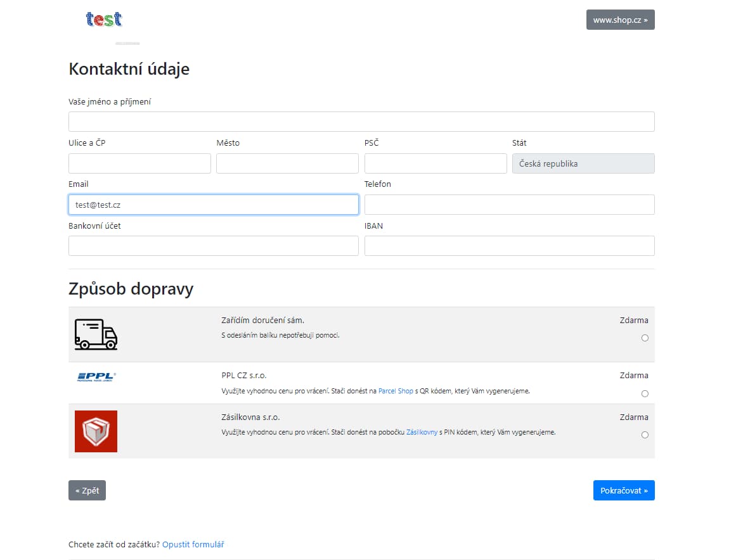
Task: Click the Opustit formulář link
Action: tap(193, 544)
